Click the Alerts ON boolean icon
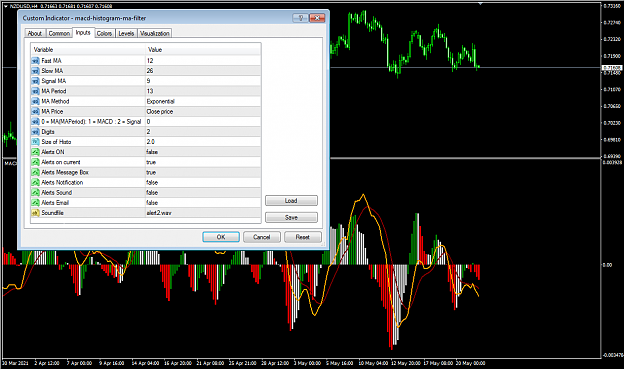 click(x=35, y=152)
